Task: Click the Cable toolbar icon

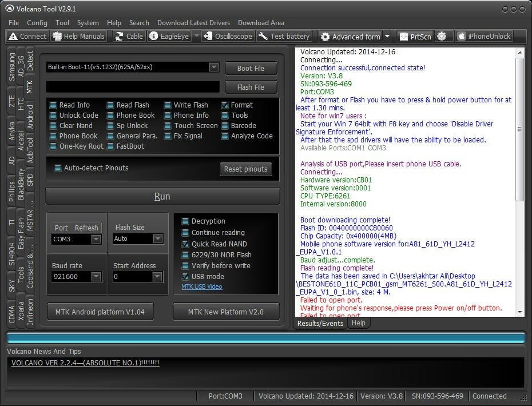Action: 119,36
